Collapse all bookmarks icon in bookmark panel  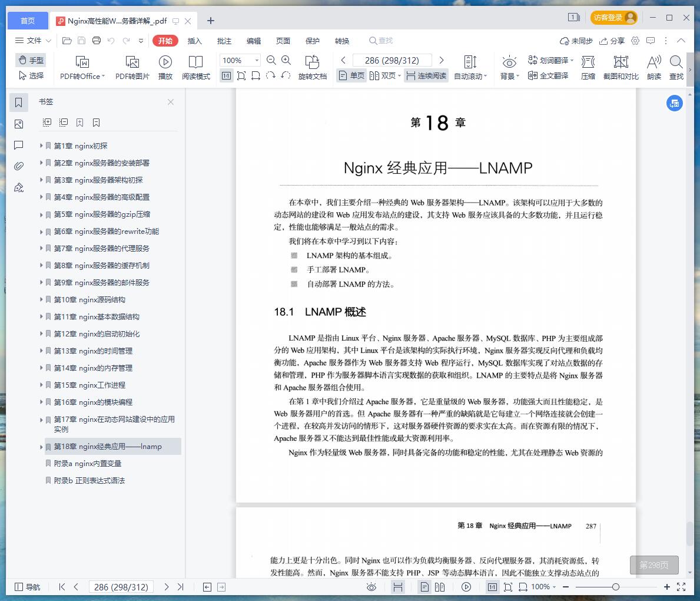64,123
